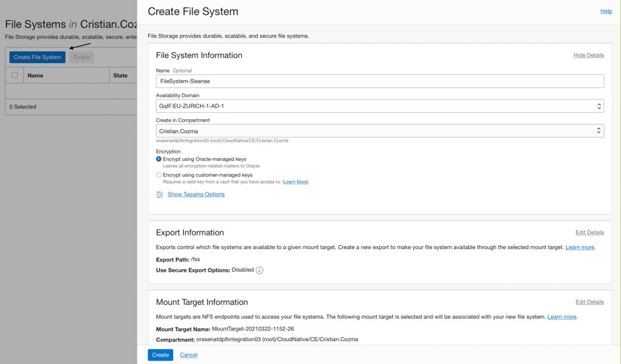
Task: Click compartment path text under Compartment dropdown
Action: 222,141
